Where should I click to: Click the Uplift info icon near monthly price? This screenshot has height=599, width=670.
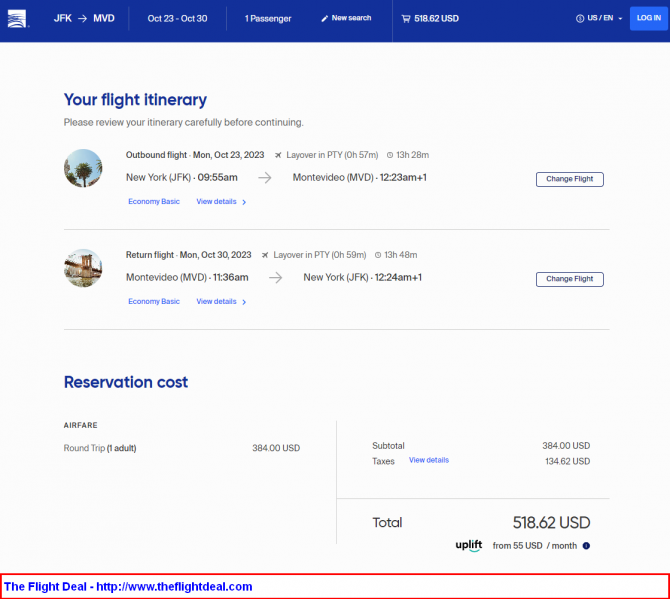point(586,546)
